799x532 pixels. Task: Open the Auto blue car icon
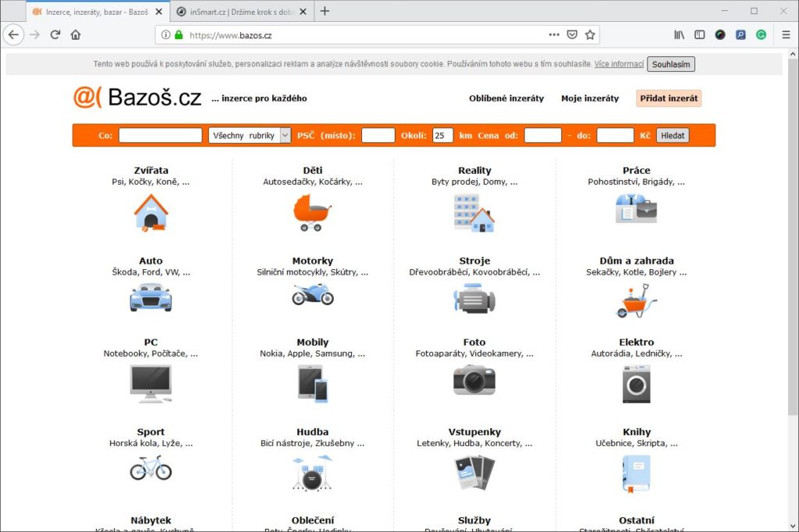pyautogui.click(x=151, y=298)
